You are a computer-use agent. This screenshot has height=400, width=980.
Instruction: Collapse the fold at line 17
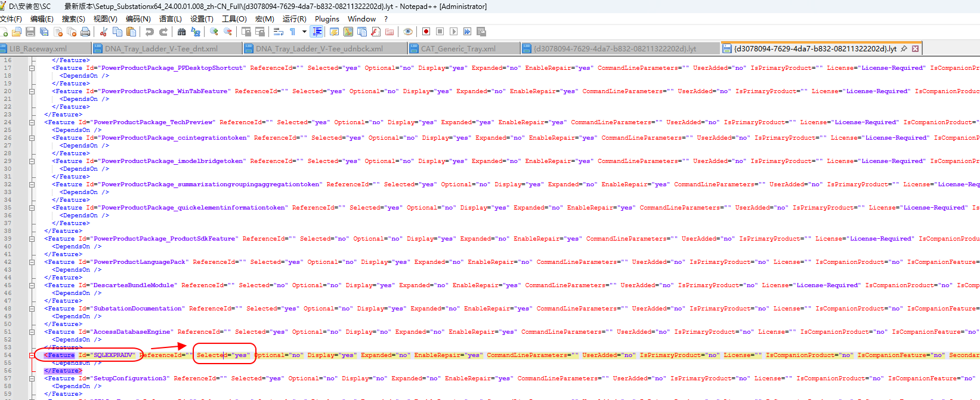tap(32, 68)
